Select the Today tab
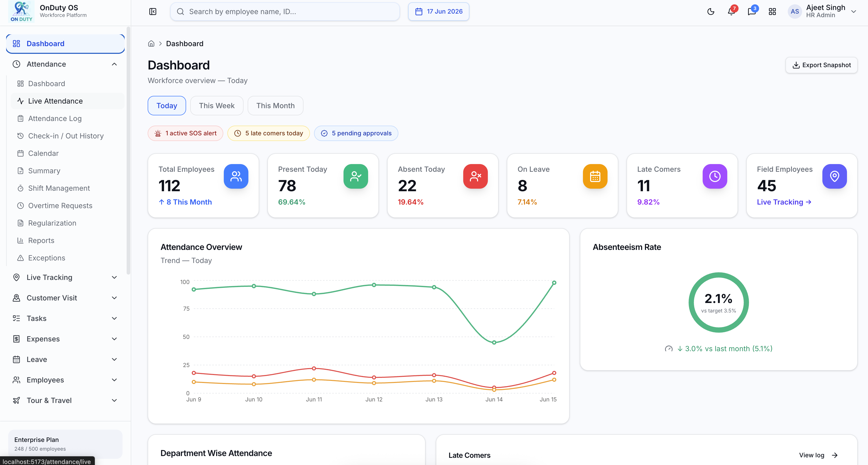This screenshot has height=465, width=868. 167,105
